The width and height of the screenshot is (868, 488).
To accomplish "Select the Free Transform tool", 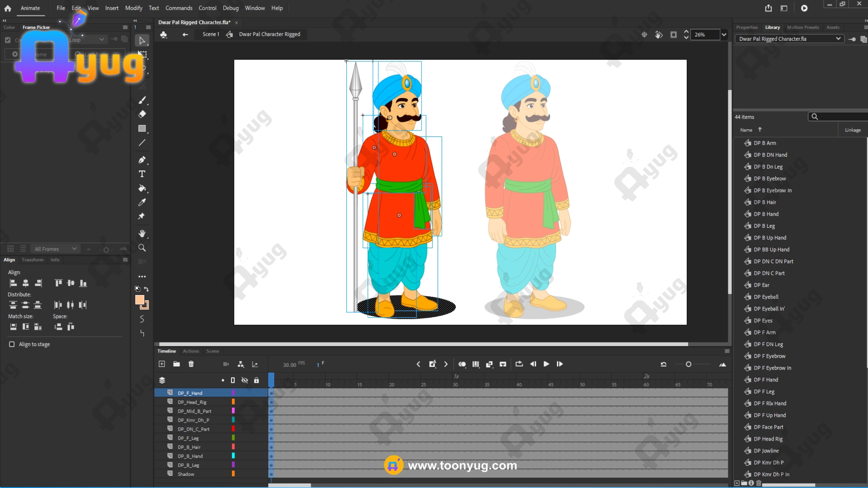I will (142, 55).
